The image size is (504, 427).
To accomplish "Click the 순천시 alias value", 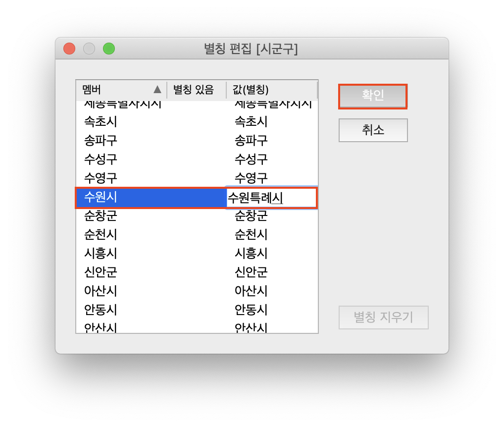I will tap(251, 234).
